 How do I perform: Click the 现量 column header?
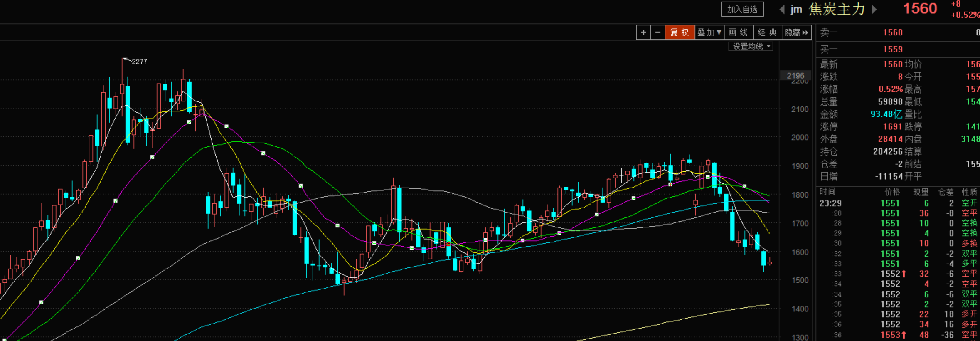point(921,192)
